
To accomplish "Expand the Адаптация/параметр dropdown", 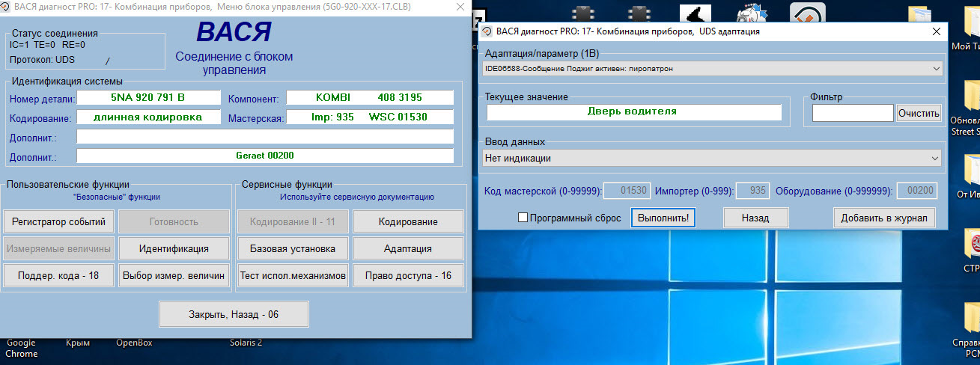I will (x=937, y=68).
